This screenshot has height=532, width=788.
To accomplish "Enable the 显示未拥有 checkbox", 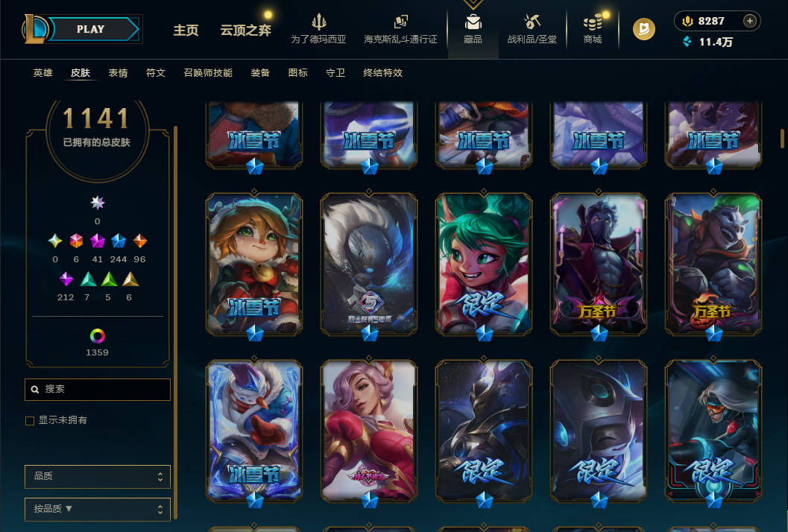I will point(30,420).
